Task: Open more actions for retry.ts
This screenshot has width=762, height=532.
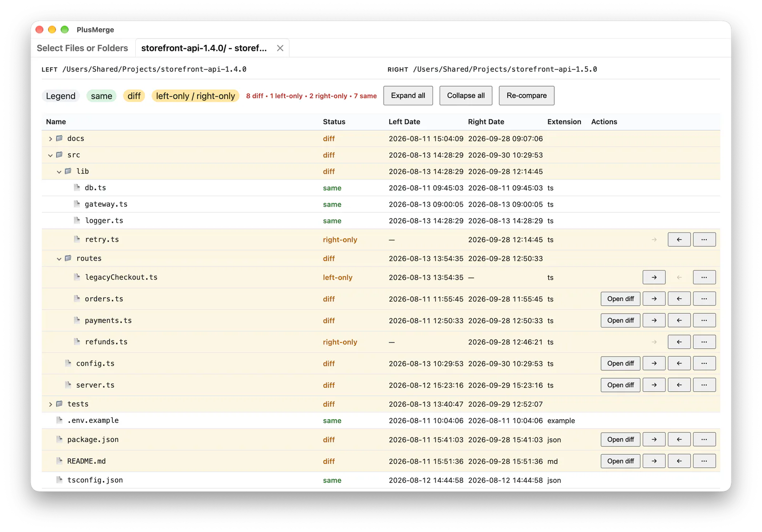Action: pos(704,240)
